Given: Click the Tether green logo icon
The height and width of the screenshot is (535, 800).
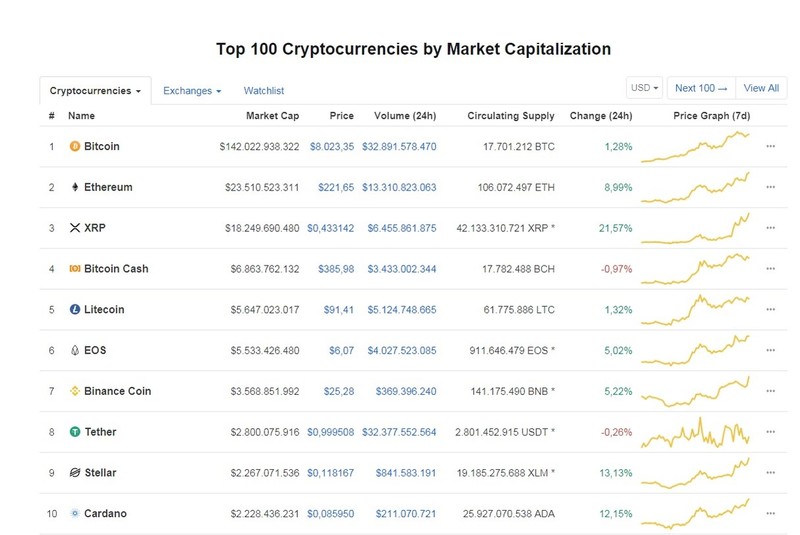Looking at the screenshot, I should tap(75, 432).
